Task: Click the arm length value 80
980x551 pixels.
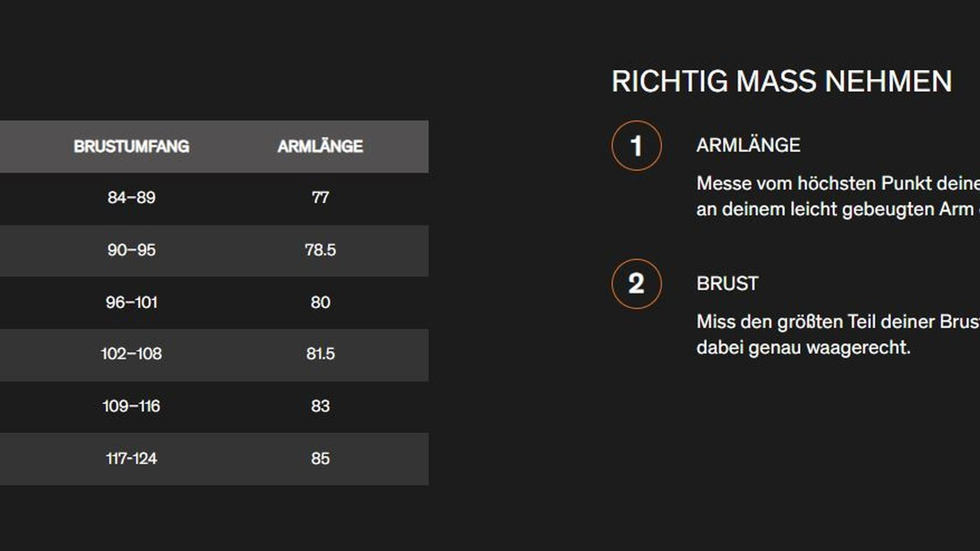Action: (320, 302)
